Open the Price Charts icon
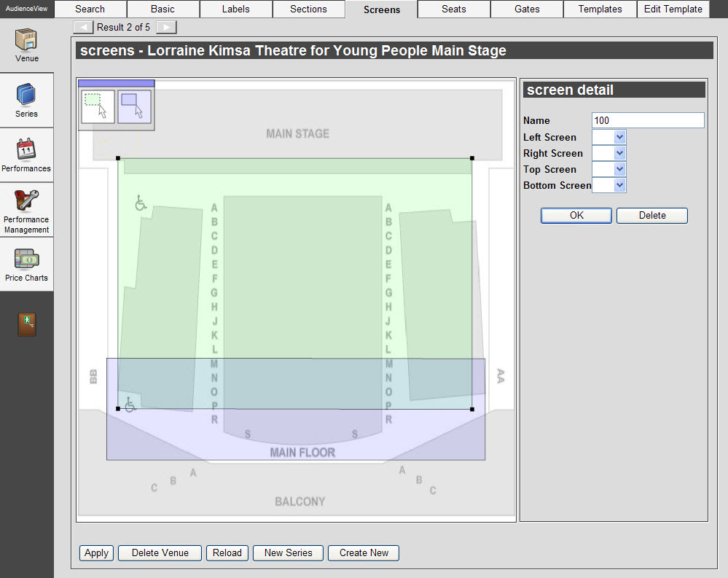This screenshot has width=728, height=578. point(26,265)
